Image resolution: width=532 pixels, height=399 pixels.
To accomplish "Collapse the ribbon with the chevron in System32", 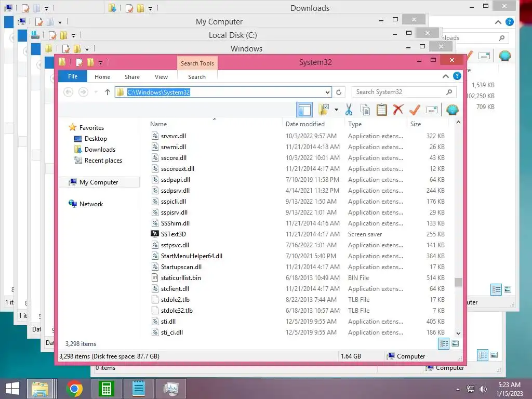I will [x=445, y=76].
